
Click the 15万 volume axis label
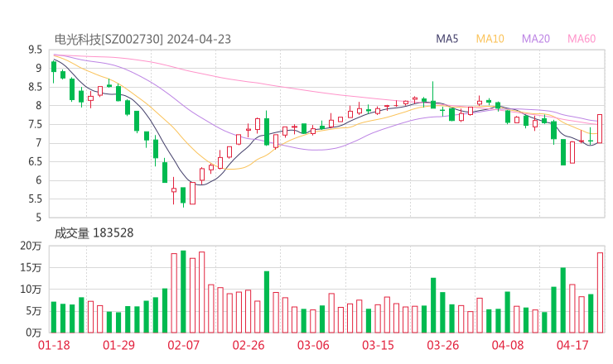click(x=31, y=267)
